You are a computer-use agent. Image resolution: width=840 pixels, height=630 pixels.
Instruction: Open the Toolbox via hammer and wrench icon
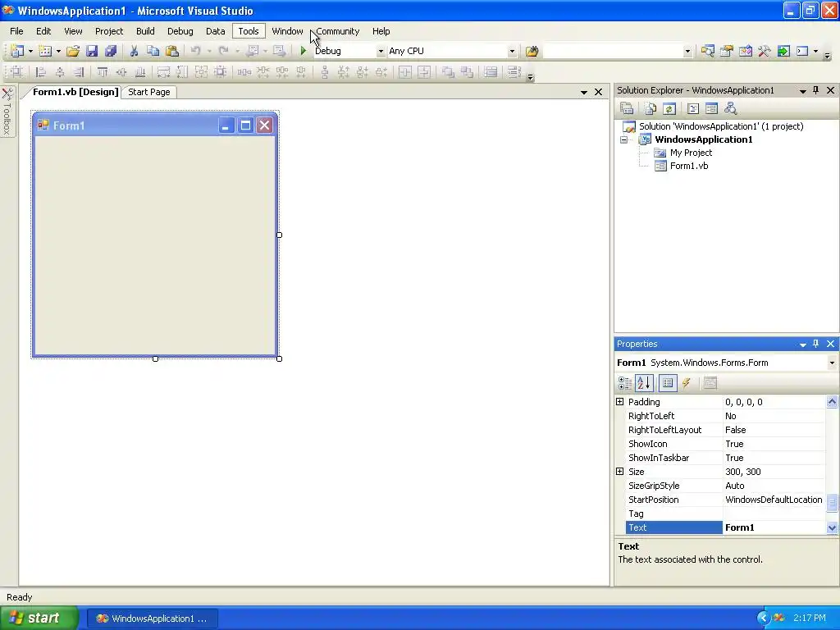pos(764,51)
